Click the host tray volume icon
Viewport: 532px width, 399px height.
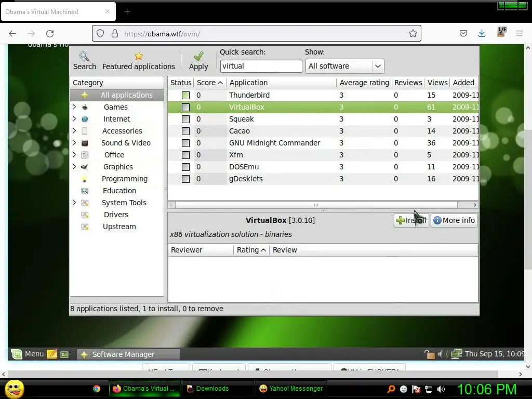click(441, 389)
